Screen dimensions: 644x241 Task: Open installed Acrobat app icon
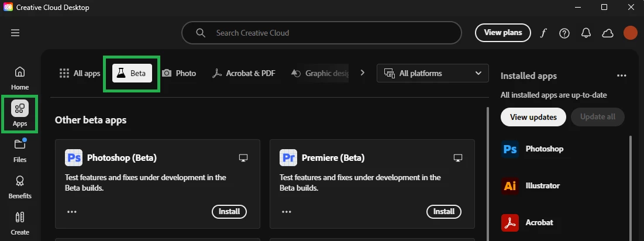(509, 222)
